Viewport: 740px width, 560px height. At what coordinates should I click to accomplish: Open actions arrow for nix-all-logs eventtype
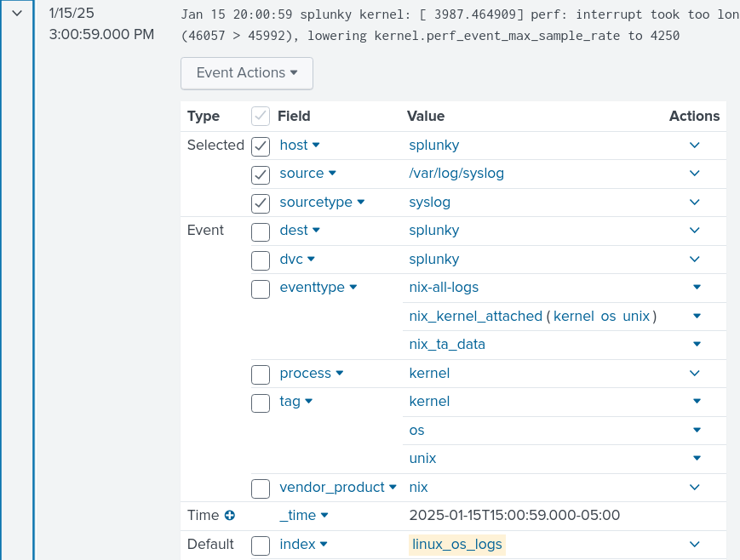(697, 287)
